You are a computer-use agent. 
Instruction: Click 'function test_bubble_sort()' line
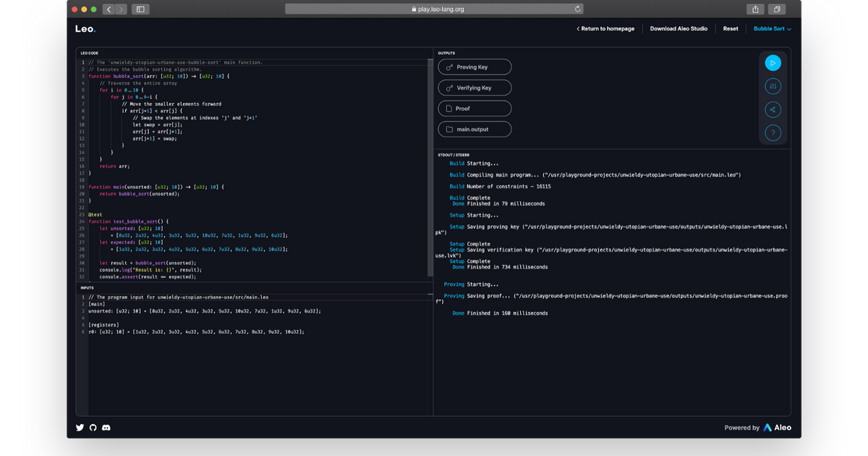click(x=128, y=221)
